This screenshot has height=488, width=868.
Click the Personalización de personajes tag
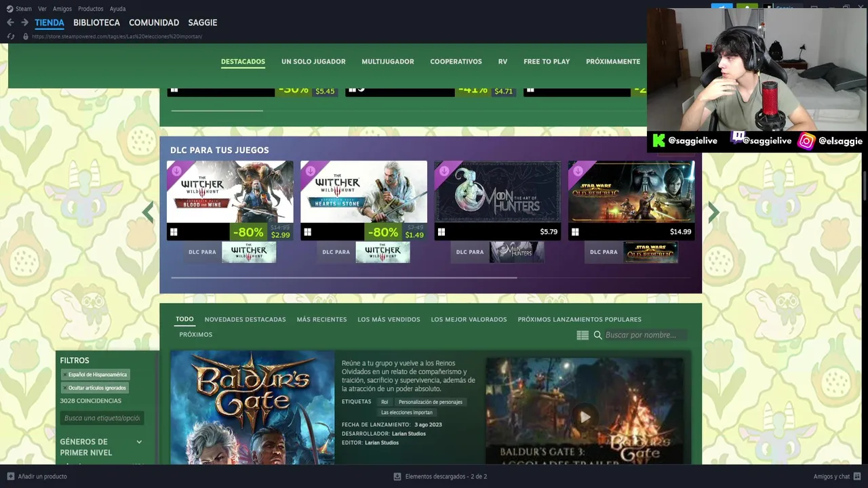point(431,402)
